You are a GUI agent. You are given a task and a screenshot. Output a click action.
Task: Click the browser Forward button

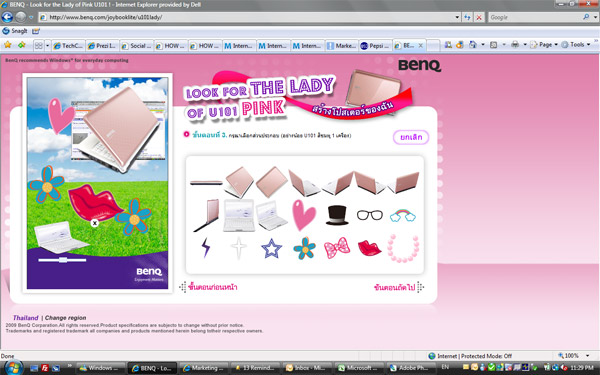[x=21, y=17]
